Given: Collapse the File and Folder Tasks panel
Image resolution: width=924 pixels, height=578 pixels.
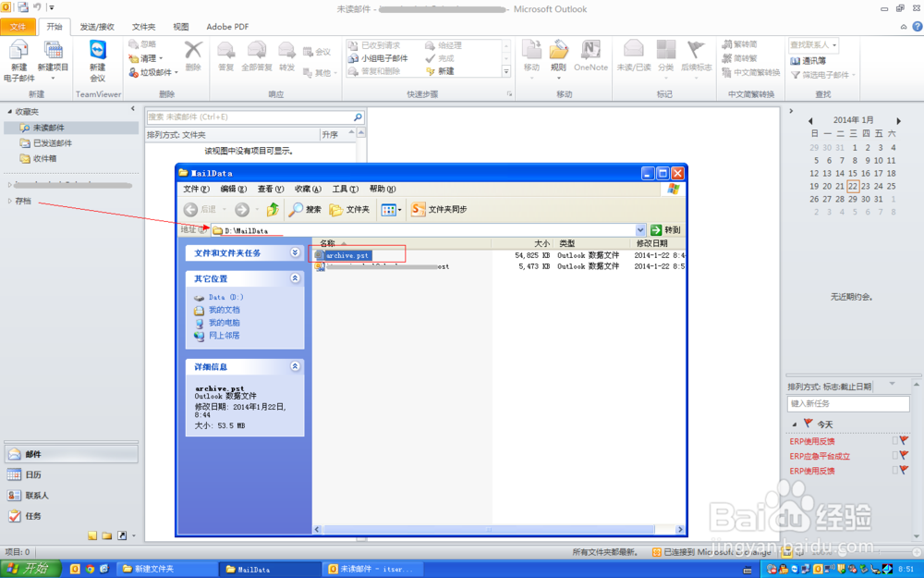Looking at the screenshot, I should (295, 252).
